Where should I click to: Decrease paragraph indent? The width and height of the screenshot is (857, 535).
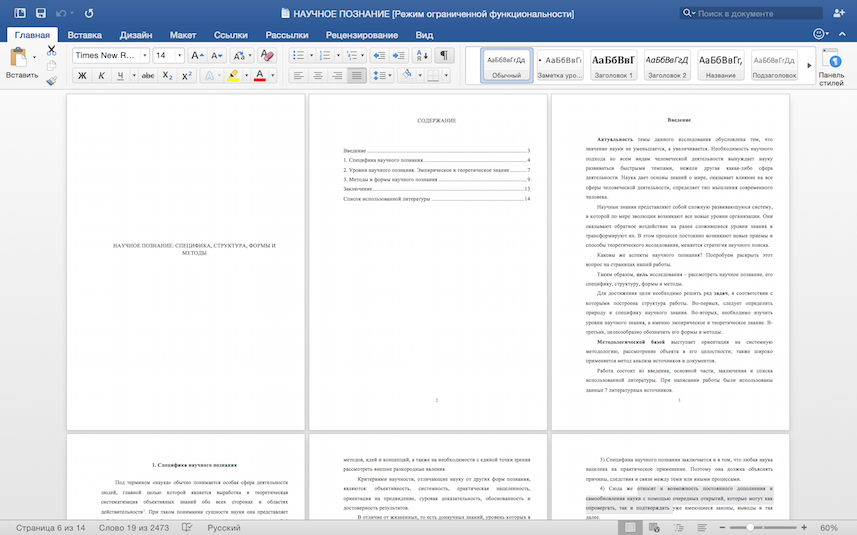379,55
